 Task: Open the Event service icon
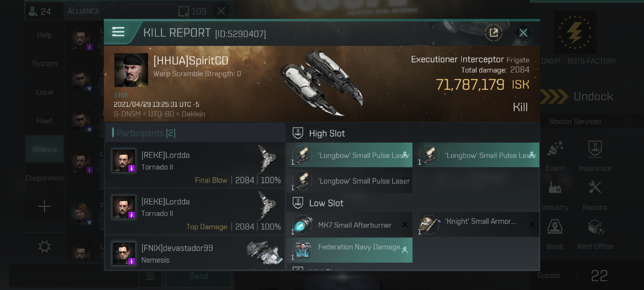point(555,156)
